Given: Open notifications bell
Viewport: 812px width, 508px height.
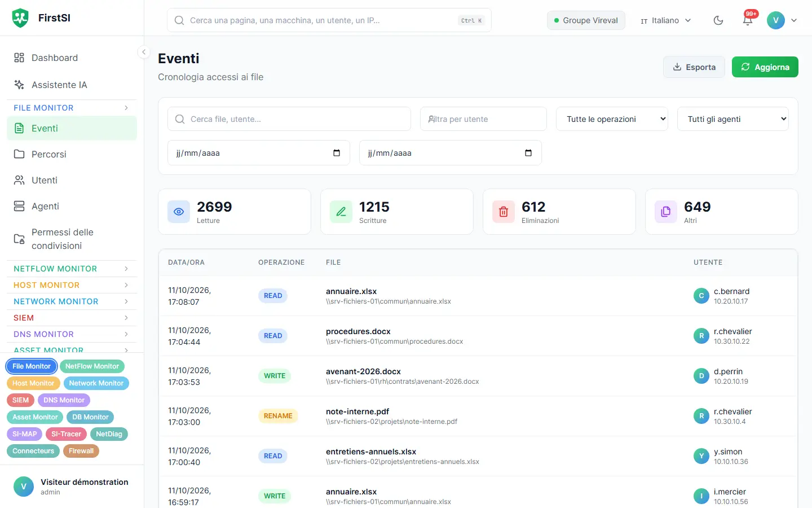Looking at the screenshot, I should [x=748, y=20].
